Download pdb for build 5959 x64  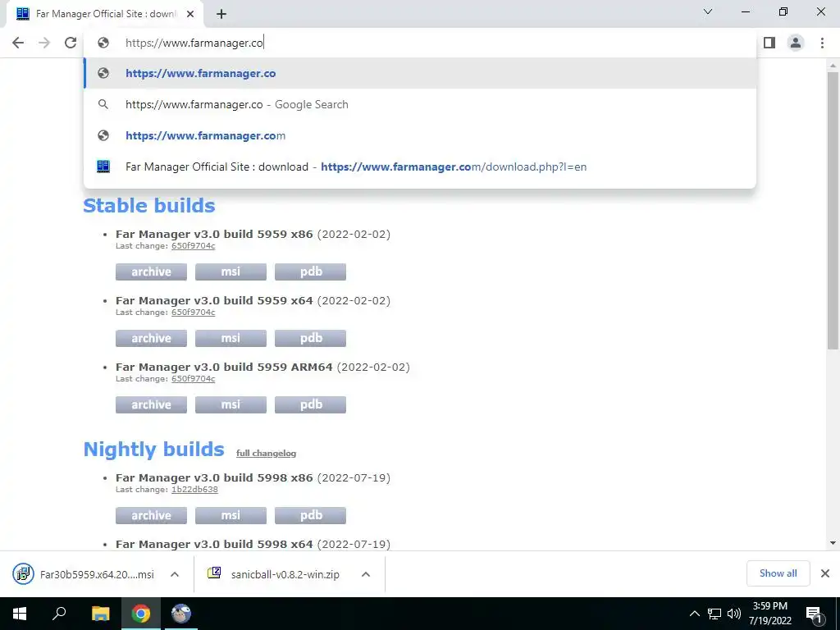(x=310, y=338)
